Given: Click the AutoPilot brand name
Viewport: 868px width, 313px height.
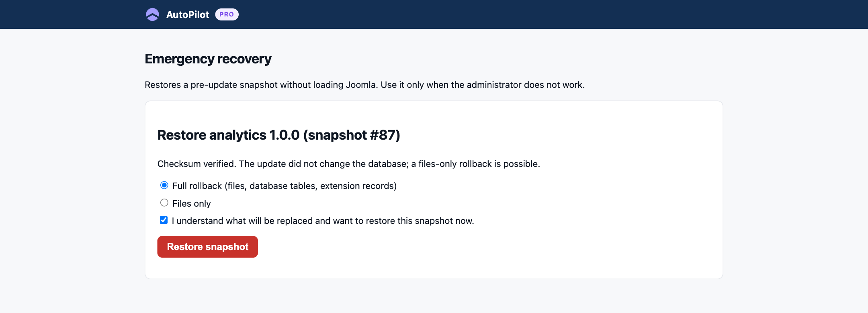Looking at the screenshot, I should coord(188,14).
